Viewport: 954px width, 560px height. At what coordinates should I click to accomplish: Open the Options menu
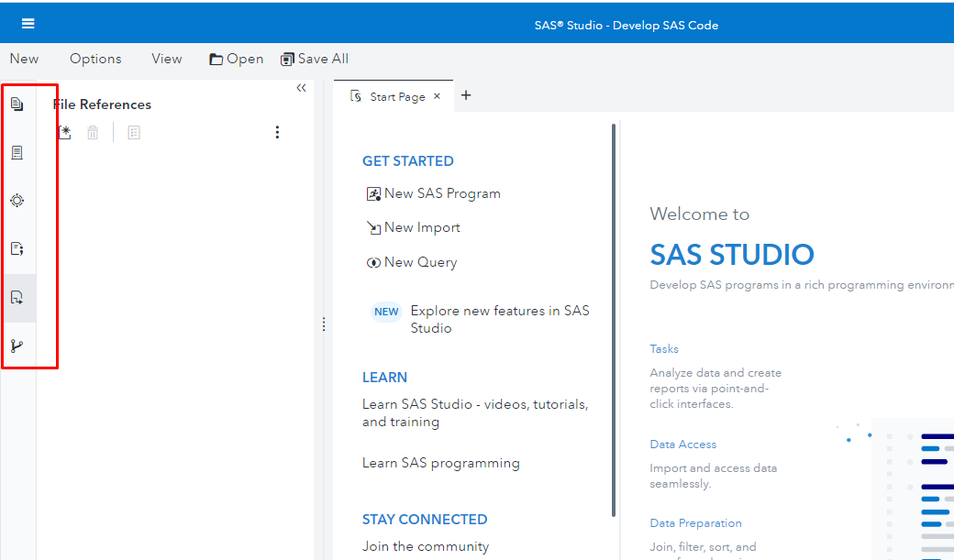(95, 58)
